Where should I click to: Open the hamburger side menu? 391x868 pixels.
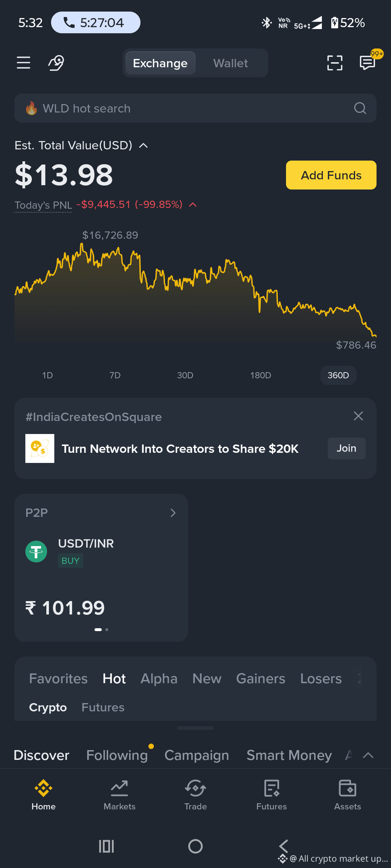pos(24,63)
